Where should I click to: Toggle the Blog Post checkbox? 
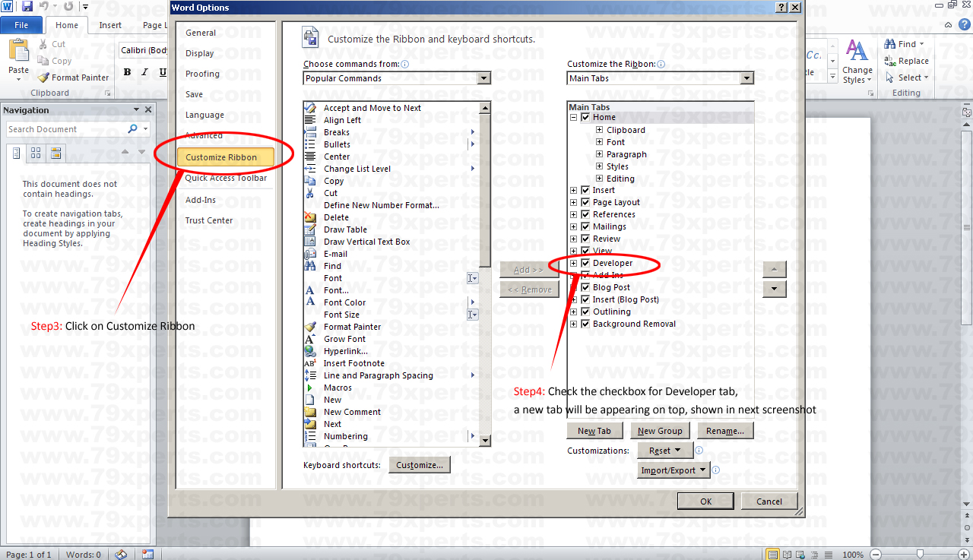point(585,287)
